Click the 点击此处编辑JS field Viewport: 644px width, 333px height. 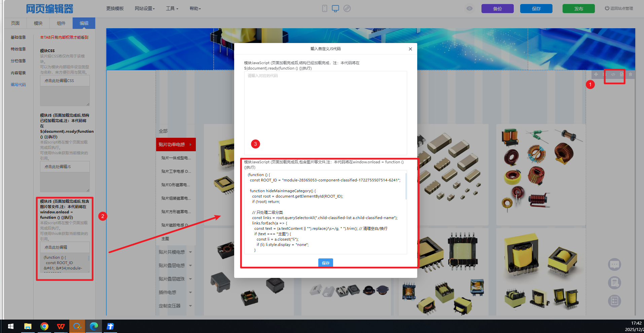pos(65,167)
